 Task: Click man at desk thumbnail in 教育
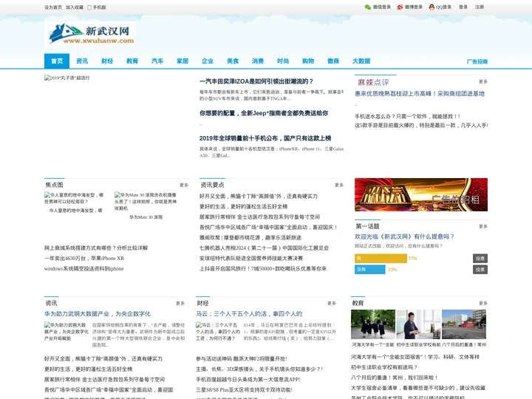click(419, 324)
